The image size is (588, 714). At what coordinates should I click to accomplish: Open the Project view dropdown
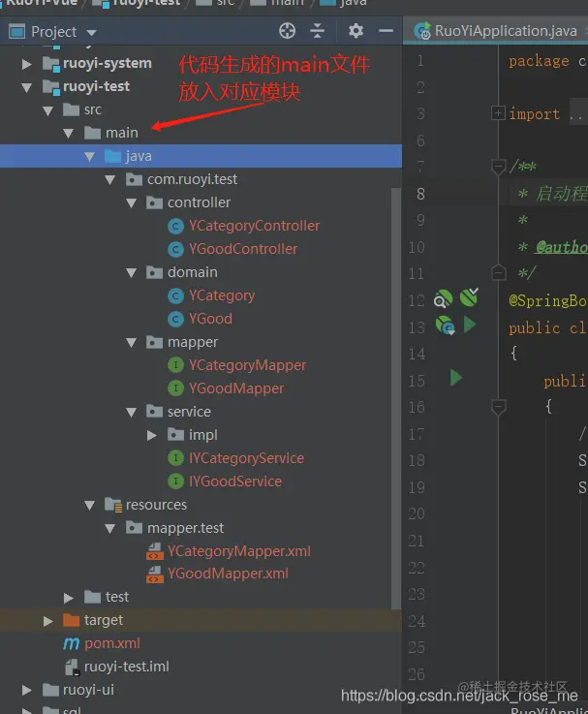coord(92,32)
